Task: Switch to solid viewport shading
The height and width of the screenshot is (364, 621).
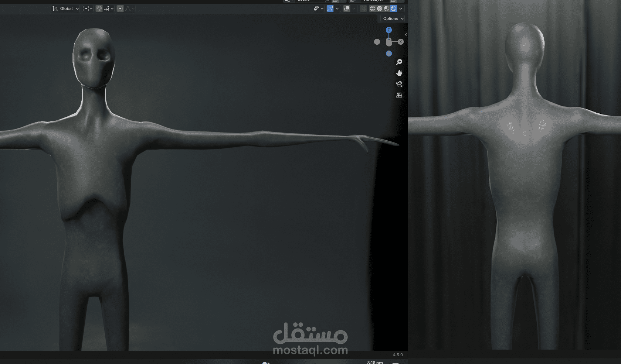Action: 380,8
